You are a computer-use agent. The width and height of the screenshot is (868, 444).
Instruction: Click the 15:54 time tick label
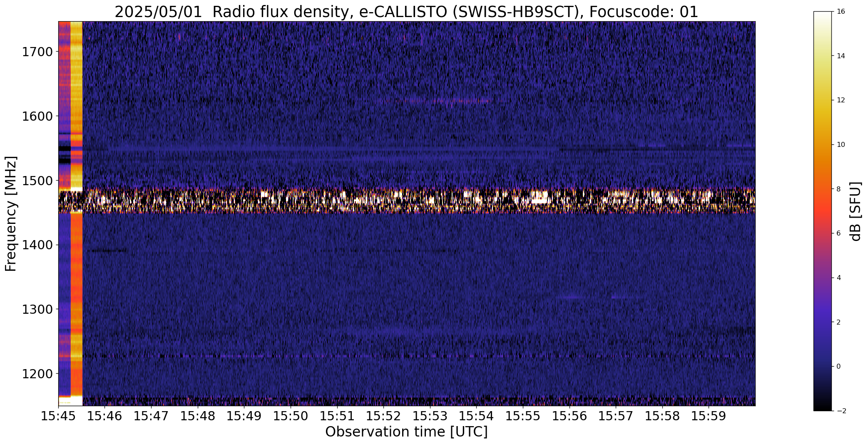tap(477, 416)
